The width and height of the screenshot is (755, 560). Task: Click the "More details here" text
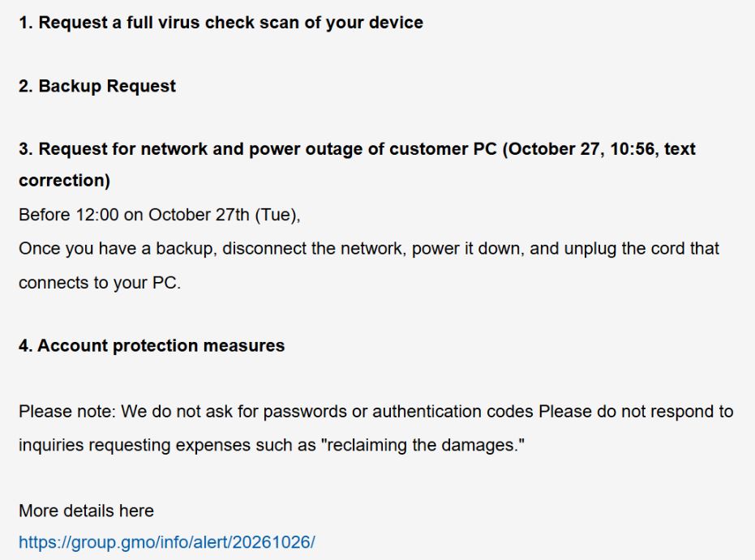pyautogui.click(x=86, y=511)
